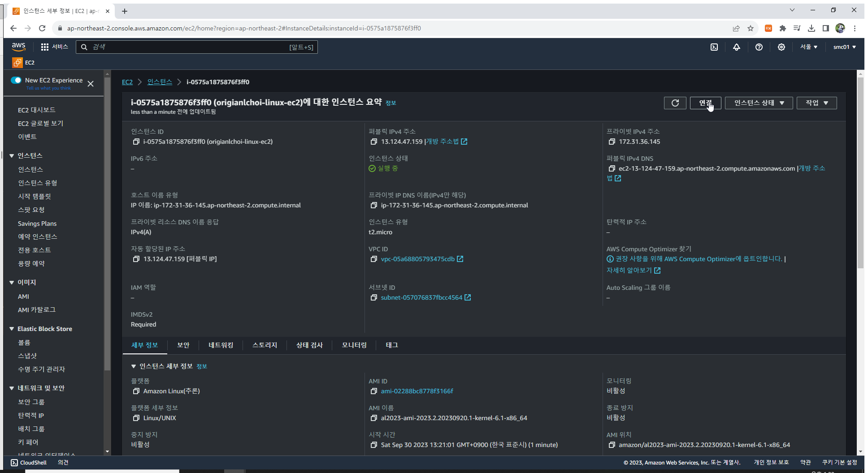Open Snapshots in the sidebar

point(27,356)
